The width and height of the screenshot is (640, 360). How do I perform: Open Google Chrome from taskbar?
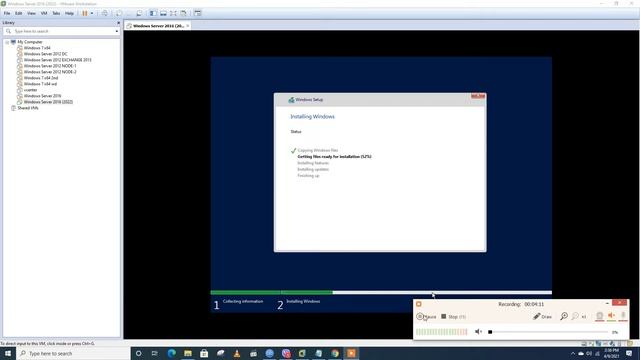click(x=335, y=353)
